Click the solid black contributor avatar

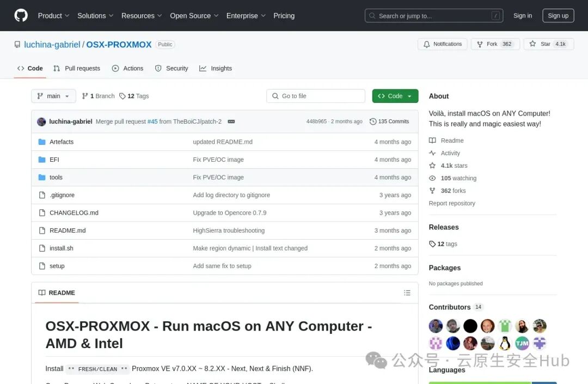point(470,326)
